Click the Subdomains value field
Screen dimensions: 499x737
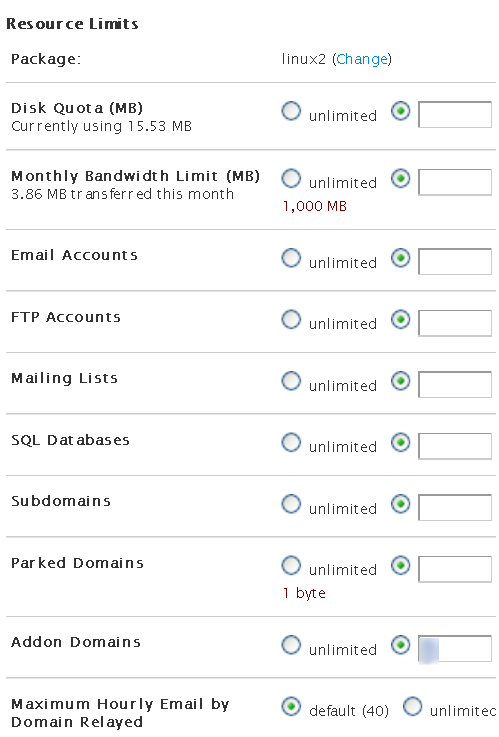point(455,508)
